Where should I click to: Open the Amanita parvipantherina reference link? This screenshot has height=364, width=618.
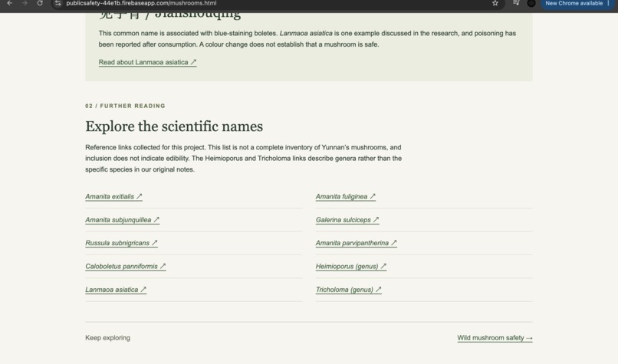coord(357,243)
